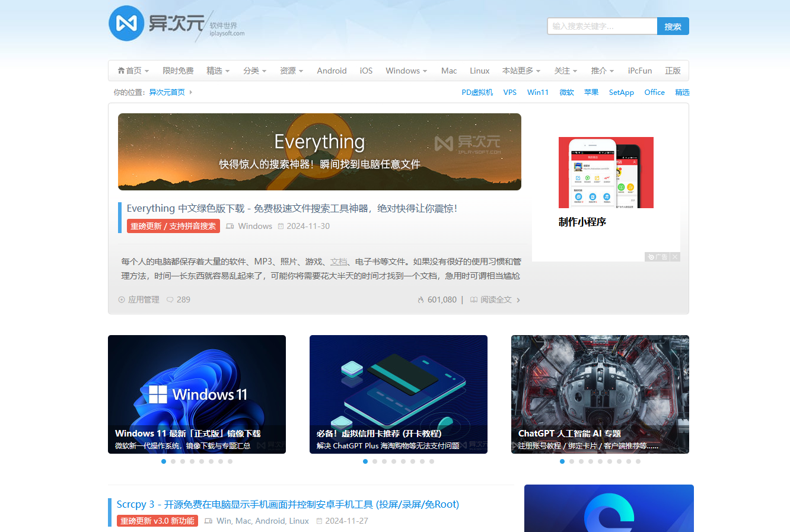The width and height of the screenshot is (790, 532).
Task: Open the 虚拟信用卡推荐 card
Action: pyautogui.click(x=399, y=394)
